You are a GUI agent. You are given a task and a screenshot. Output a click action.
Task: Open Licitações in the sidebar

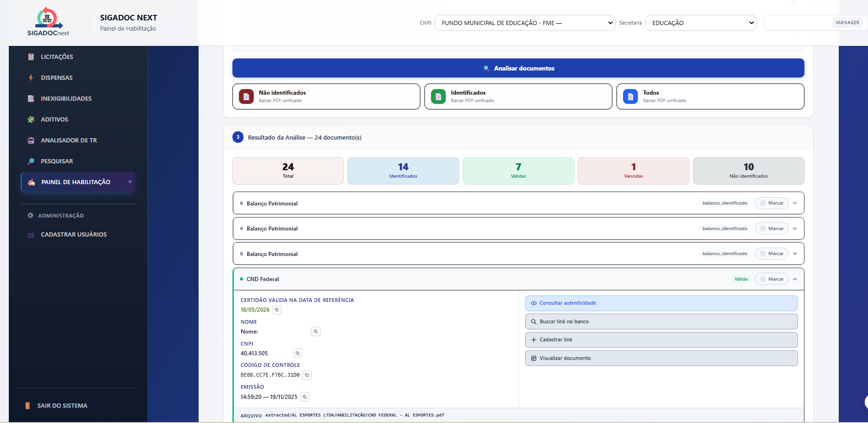point(57,57)
